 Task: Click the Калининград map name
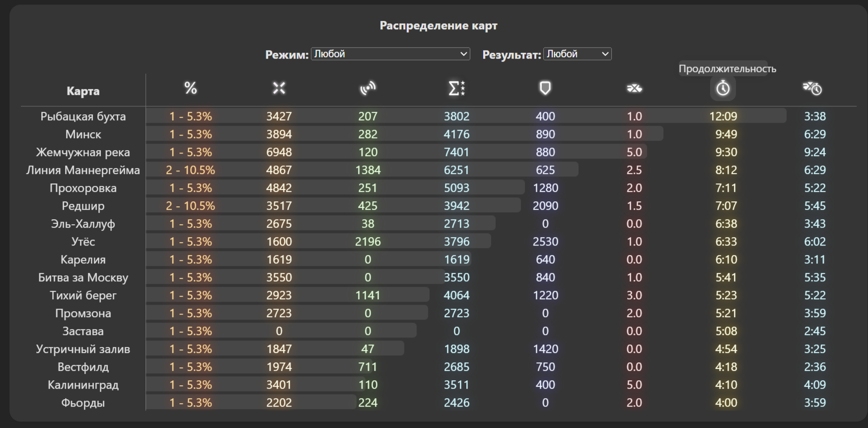click(83, 385)
